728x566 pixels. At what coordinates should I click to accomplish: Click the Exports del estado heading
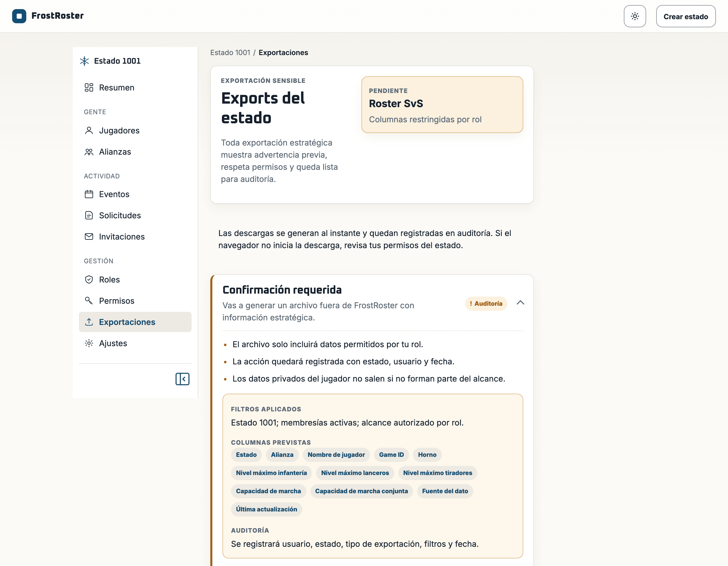(x=263, y=108)
